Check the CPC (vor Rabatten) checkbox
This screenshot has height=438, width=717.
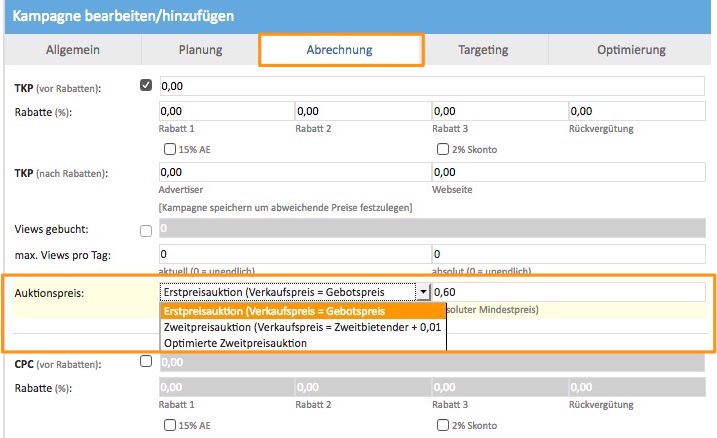pyautogui.click(x=146, y=361)
